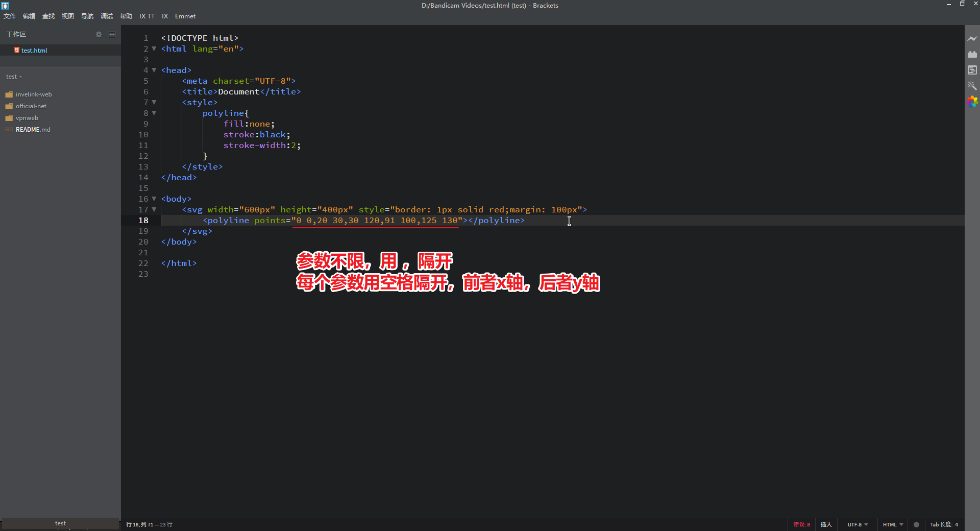
Task: Open the UTF-8 encoding dropdown
Action: tap(857, 524)
